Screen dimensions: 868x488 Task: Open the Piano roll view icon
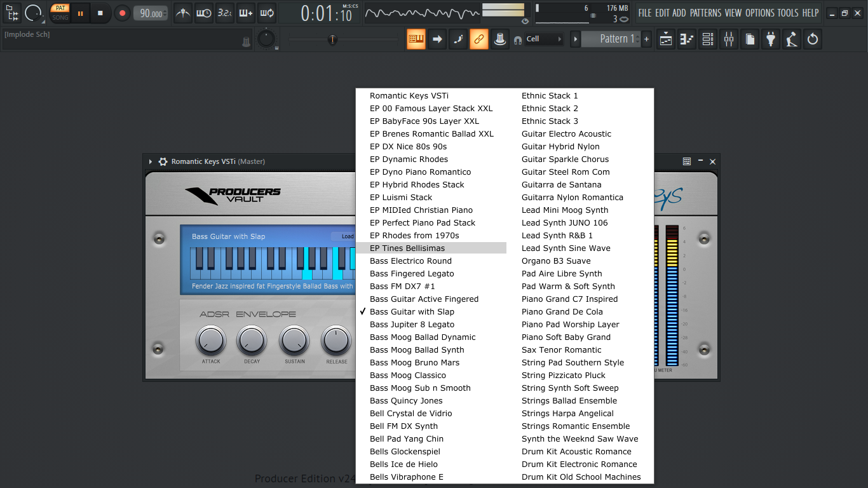(687, 39)
